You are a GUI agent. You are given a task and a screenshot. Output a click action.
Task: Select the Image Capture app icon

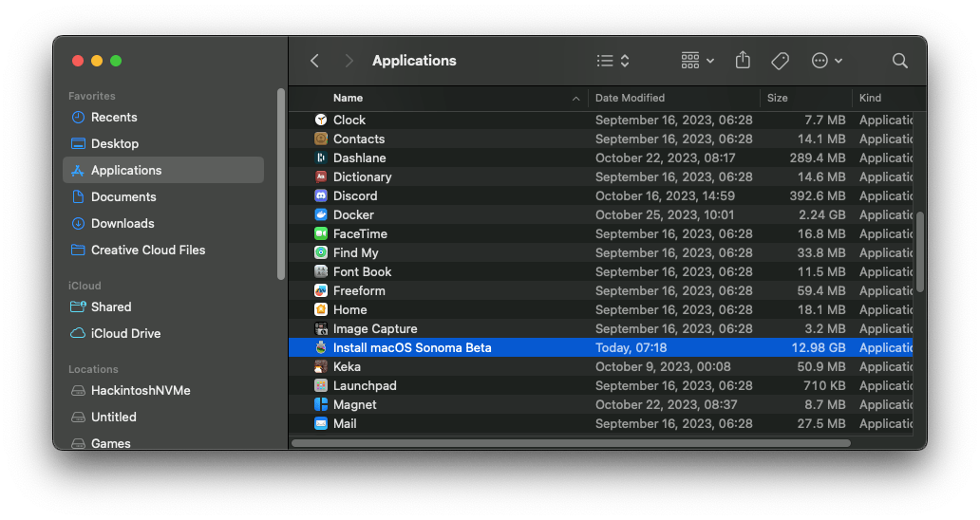coord(321,328)
